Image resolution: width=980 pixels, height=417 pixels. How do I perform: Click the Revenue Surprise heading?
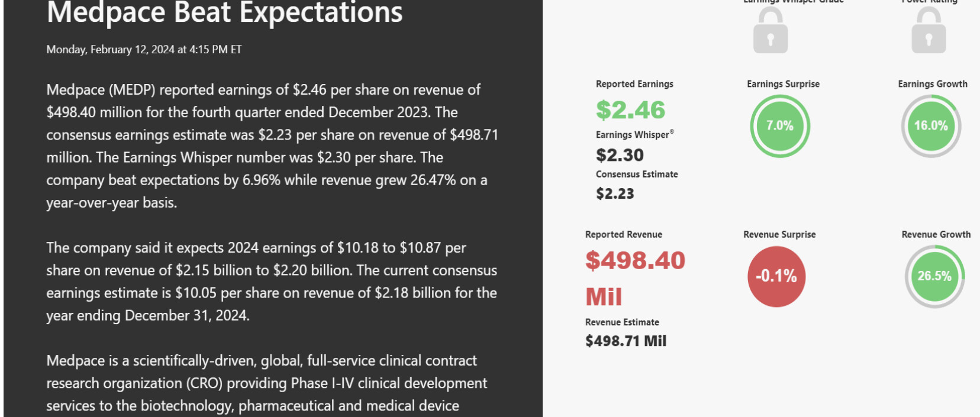pyautogui.click(x=779, y=234)
